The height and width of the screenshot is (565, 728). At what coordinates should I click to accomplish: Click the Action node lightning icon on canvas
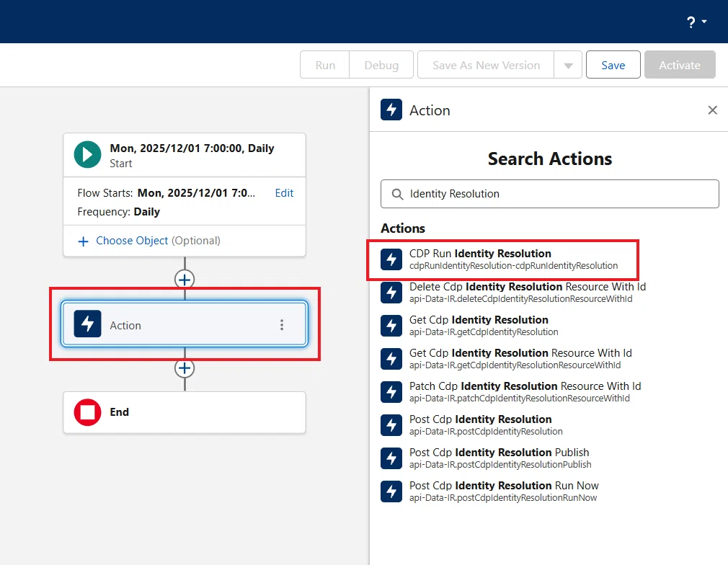[87, 324]
